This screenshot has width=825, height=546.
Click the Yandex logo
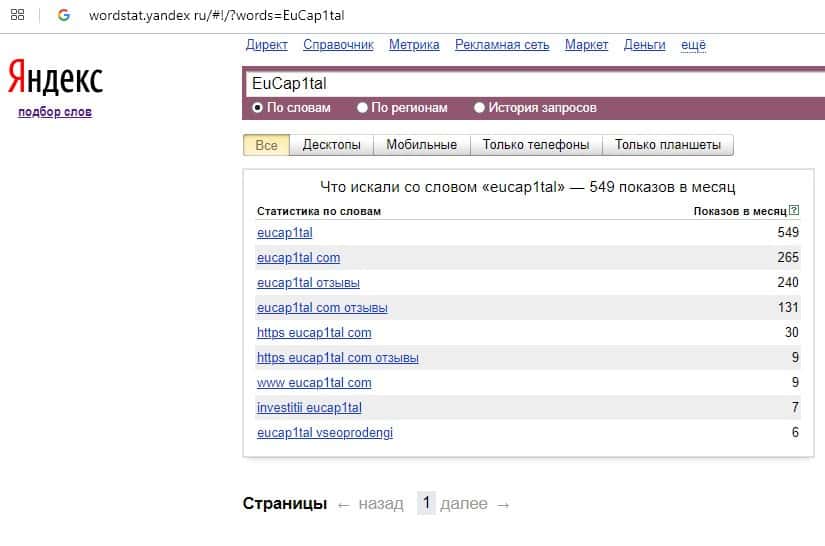[x=55, y=78]
